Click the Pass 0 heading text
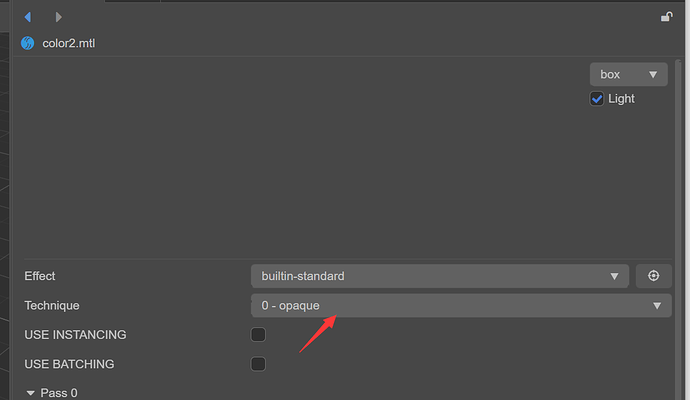Screen dimensions: 690x400 [59, 393]
